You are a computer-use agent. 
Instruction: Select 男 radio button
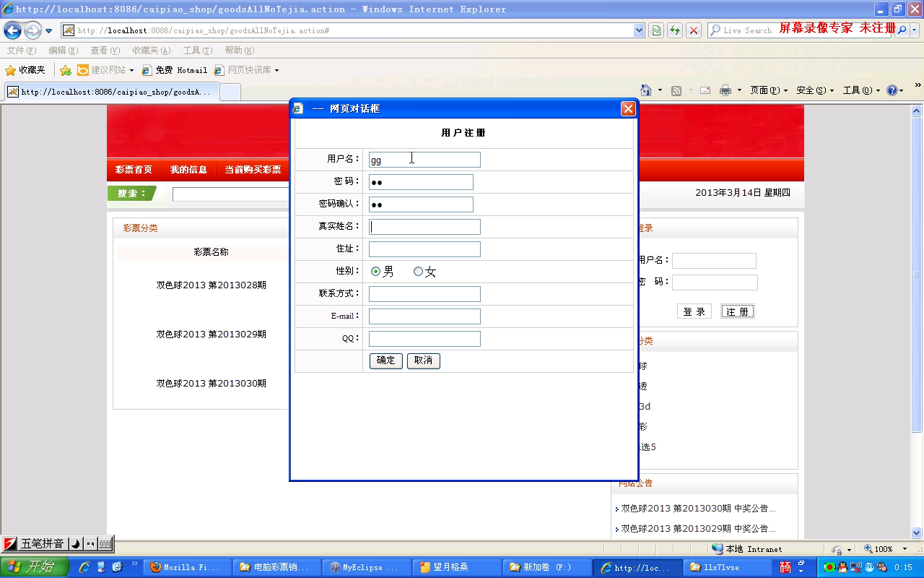tap(375, 272)
